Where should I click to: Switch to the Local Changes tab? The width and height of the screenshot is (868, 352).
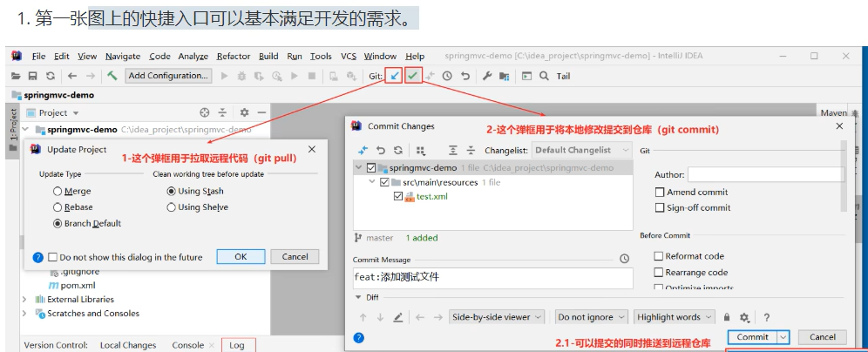click(x=128, y=345)
